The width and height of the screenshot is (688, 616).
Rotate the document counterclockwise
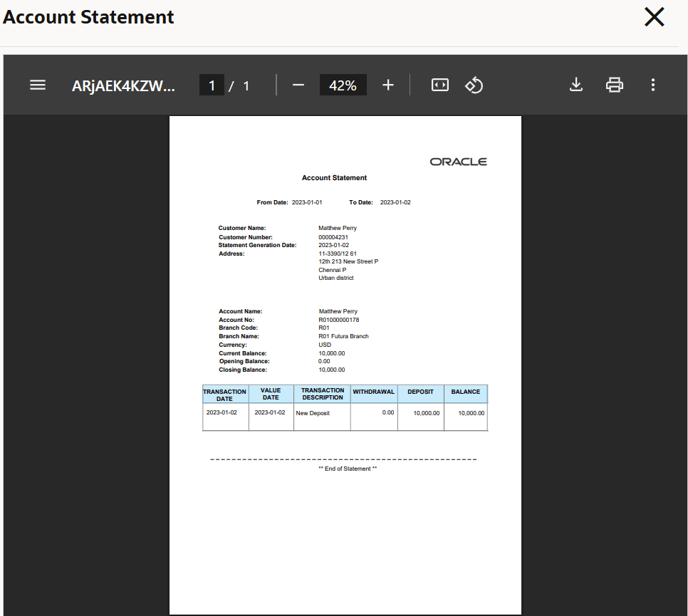(474, 85)
